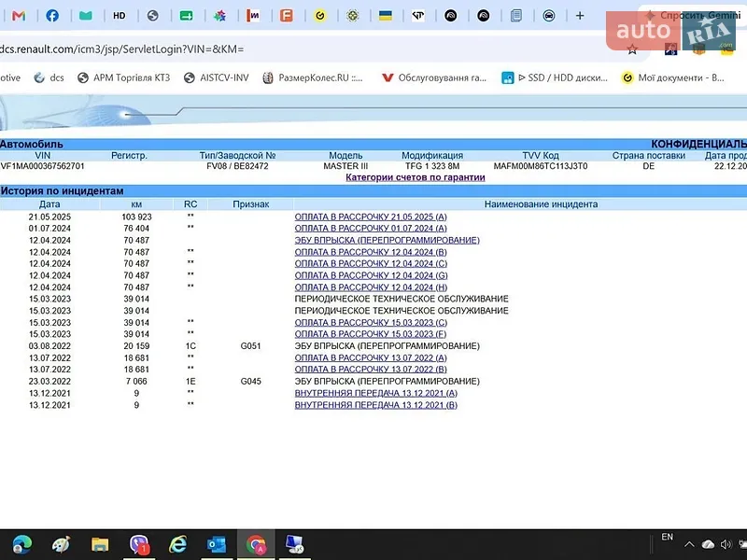Bookmark this page with the star icon
747x560 pixels.
tap(632, 49)
